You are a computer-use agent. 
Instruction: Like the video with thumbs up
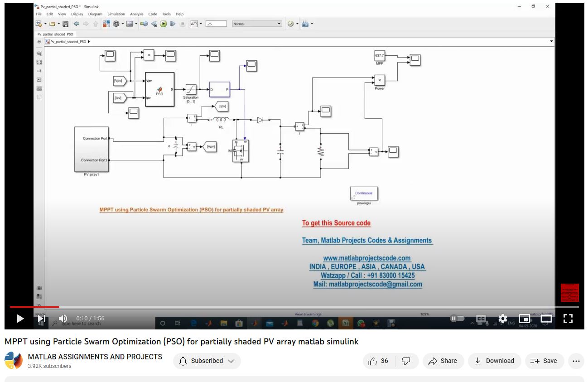click(379, 361)
